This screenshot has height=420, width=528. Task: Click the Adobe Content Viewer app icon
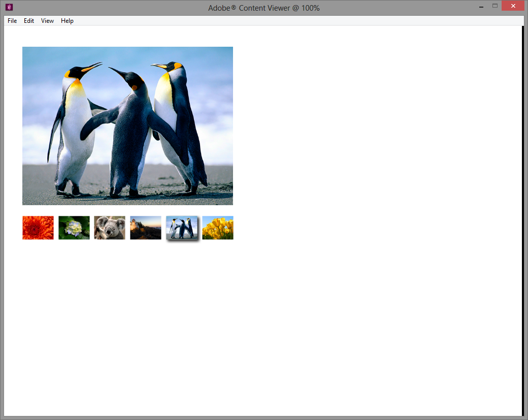point(9,7)
